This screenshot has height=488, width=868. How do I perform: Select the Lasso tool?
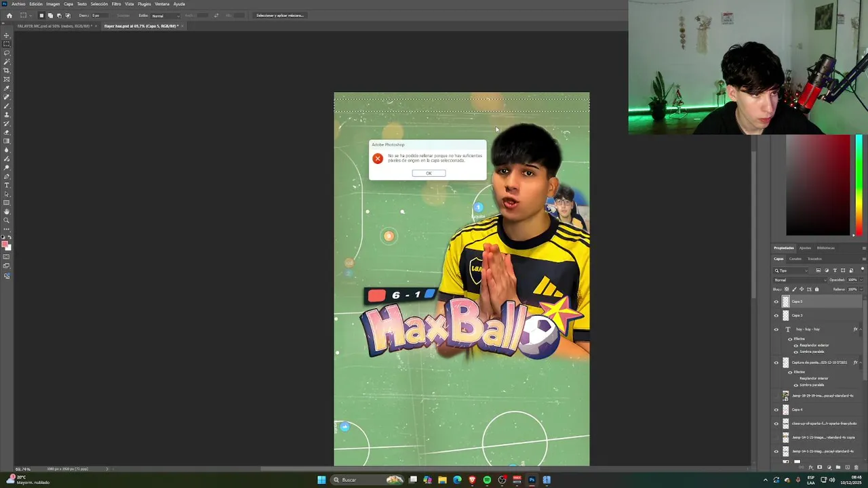coord(6,53)
